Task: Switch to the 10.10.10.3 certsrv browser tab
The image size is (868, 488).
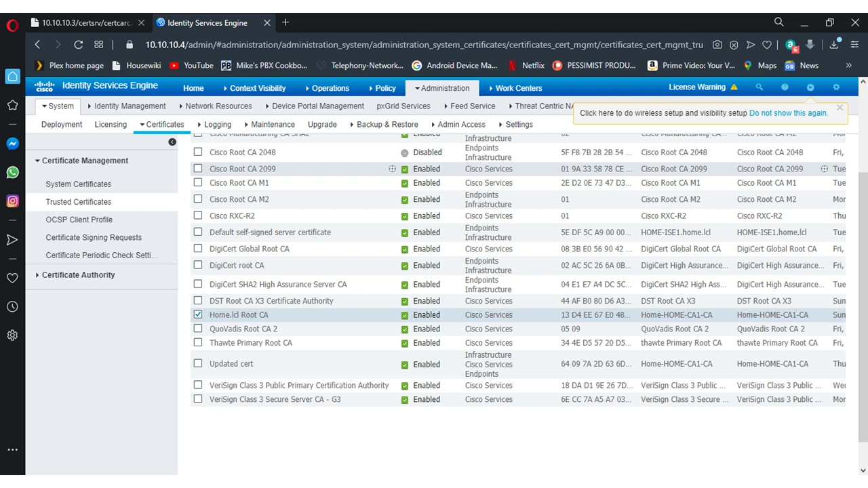Action: pos(87,22)
